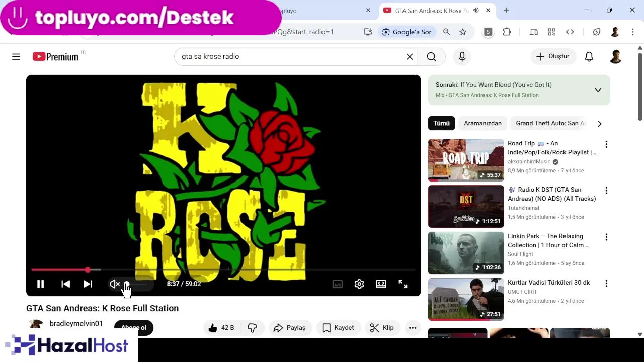Open QR code extension icon

[x=552, y=32]
